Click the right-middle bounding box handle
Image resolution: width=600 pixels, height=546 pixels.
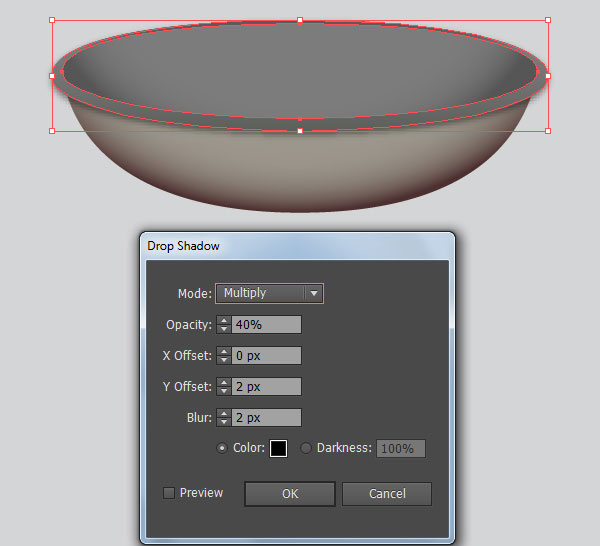click(548, 76)
